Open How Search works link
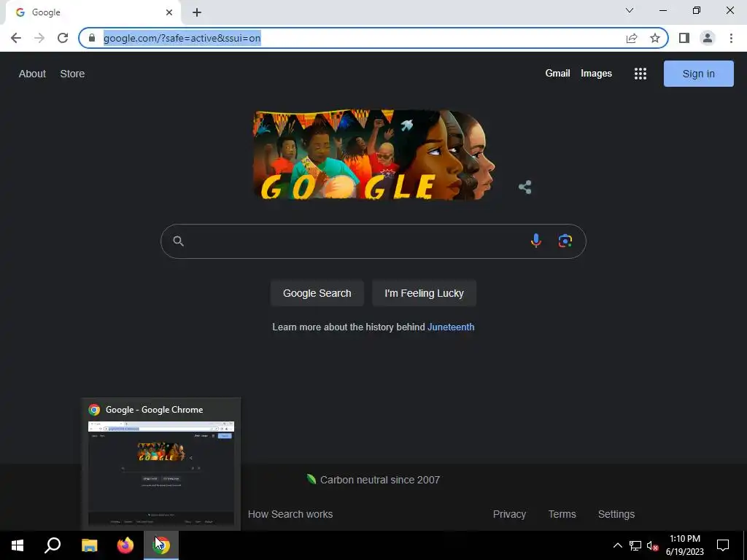 [290, 514]
